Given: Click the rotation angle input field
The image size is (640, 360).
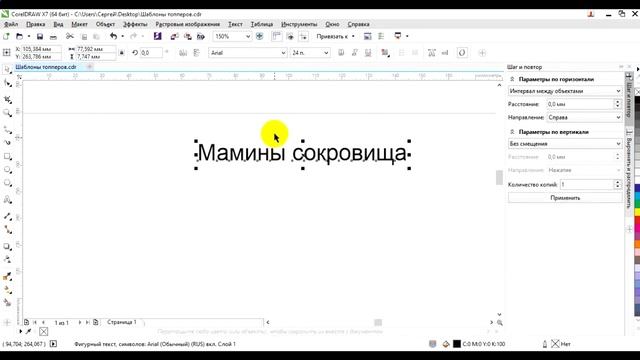Looking at the screenshot, I should [x=151, y=53].
